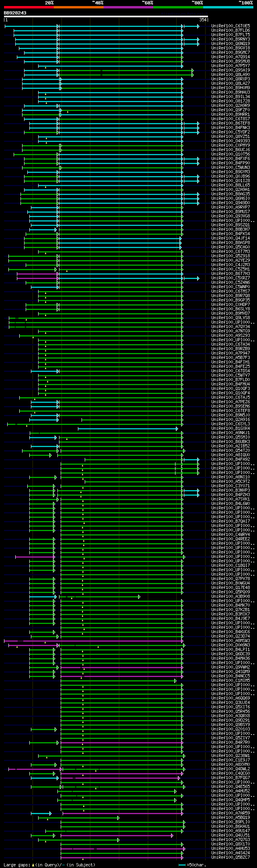Viewport: 257px width, 868px height.
Task: Select the UniRef100_B4LPI1 label
Action: click(x=230, y=649)
